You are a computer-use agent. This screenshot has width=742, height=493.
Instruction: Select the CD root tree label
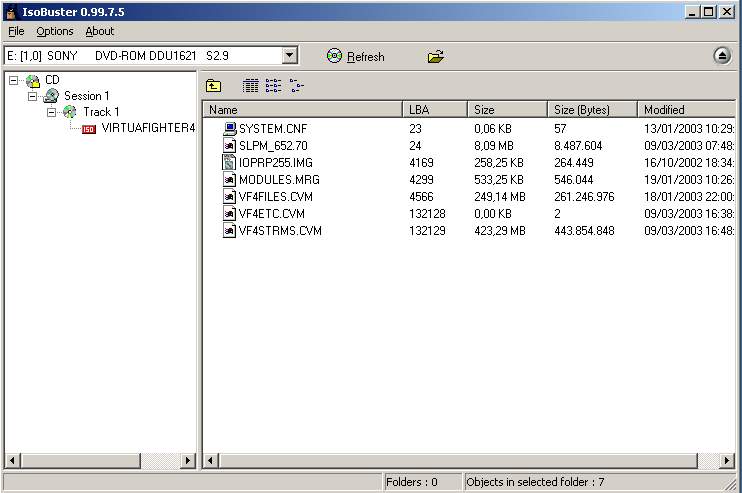52,80
